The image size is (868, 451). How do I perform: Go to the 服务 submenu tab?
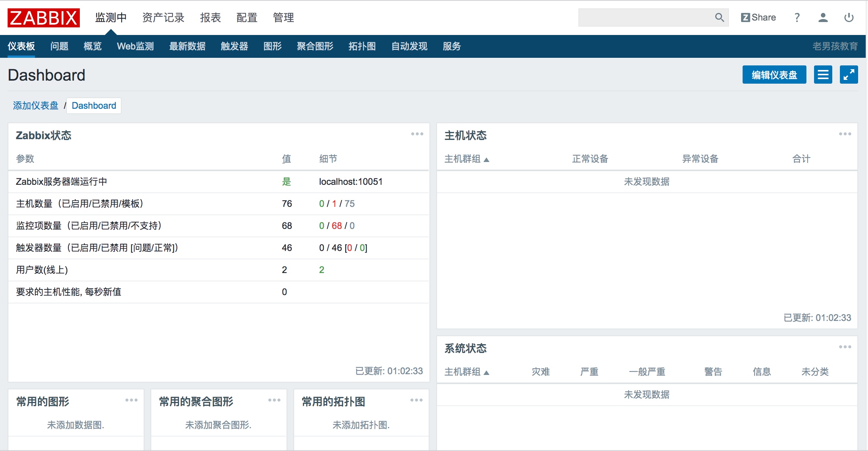tap(452, 46)
